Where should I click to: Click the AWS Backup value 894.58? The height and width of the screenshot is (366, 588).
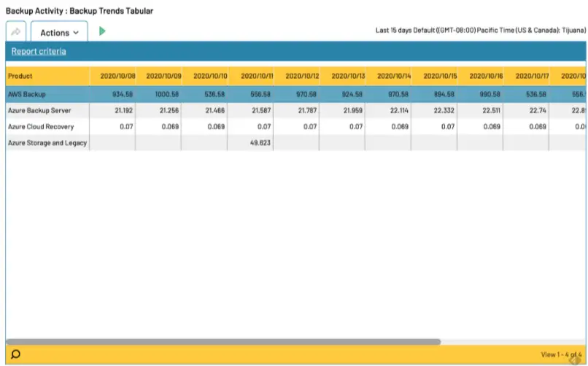pyautogui.click(x=444, y=94)
